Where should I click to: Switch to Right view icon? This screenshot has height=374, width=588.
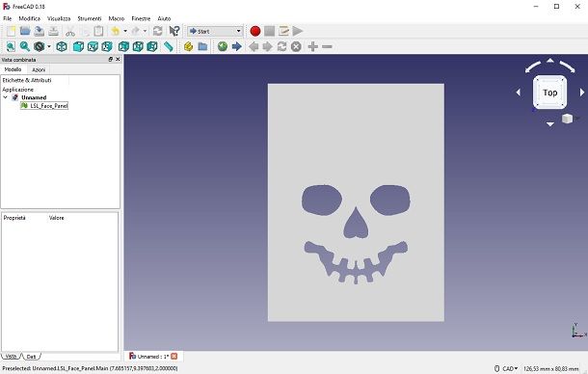107,46
